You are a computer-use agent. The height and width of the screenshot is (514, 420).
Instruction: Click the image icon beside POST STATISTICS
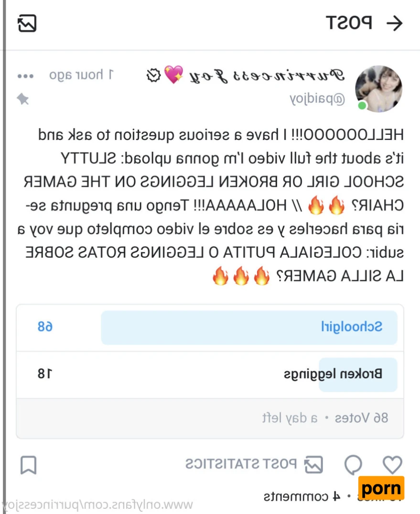click(314, 464)
